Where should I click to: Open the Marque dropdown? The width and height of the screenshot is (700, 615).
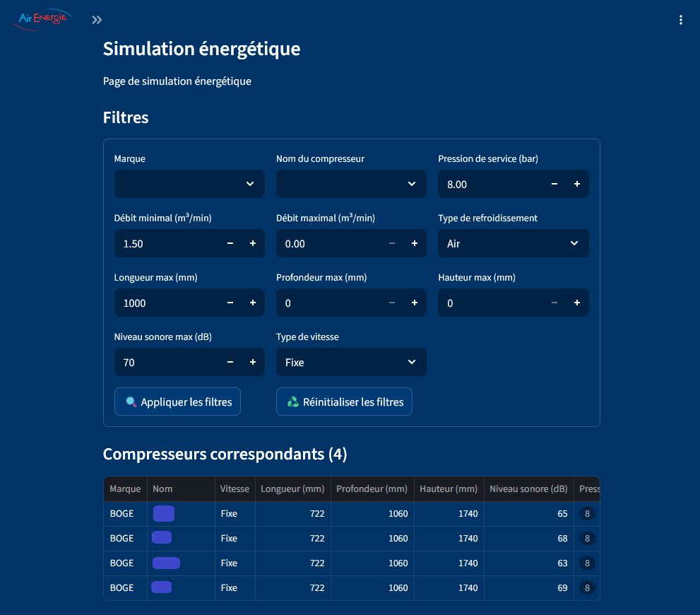[189, 184]
